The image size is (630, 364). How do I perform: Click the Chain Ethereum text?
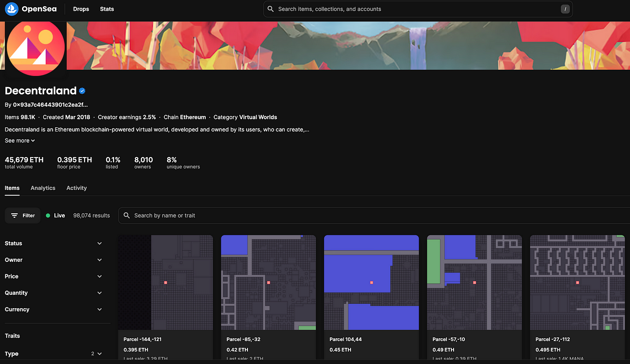184,117
